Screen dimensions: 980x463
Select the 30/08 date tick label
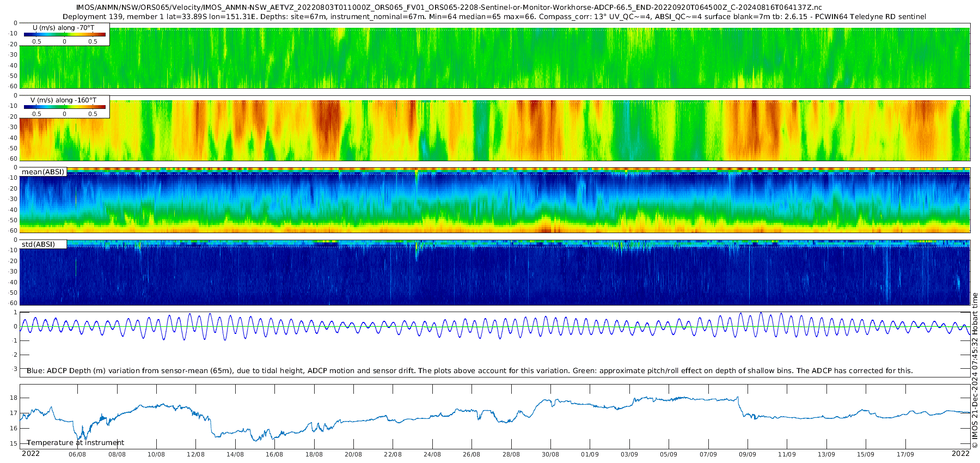[x=550, y=455]
